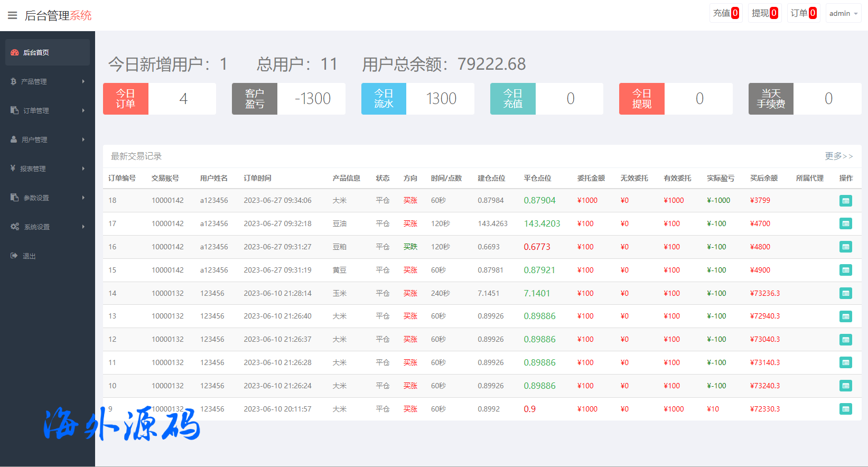Viewport: 868px width, 467px height.
Task: Select 报表管理 in the sidebar
Action: (x=33, y=169)
